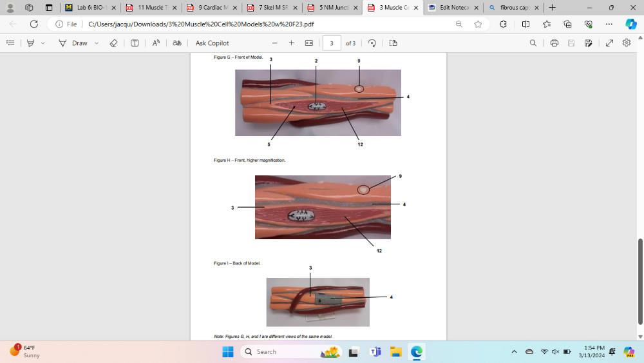Zoom in with the plus icon
Image resolution: width=644 pixels, height=363 pixels.
pyautogui.click(x=291, y=43)
